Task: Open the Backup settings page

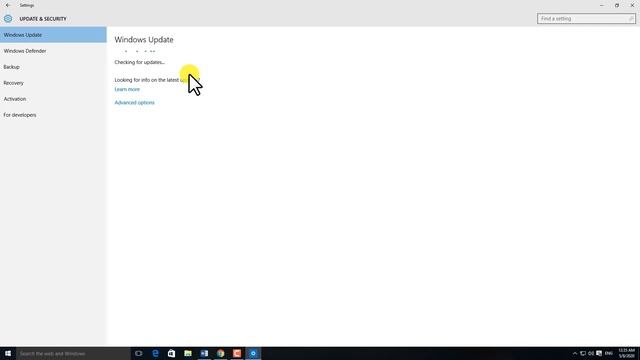Action: coord(53,67)
